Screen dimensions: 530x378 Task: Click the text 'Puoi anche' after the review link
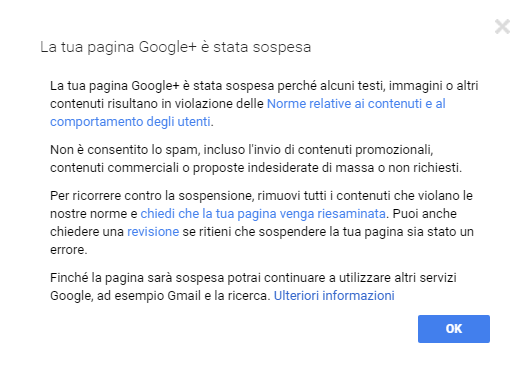[425, 214]
